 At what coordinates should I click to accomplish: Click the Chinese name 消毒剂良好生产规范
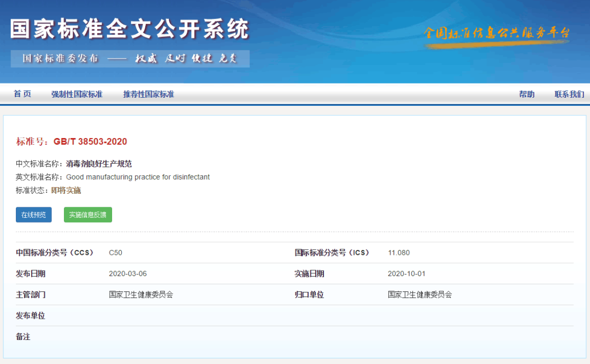[x=99, y=164]
